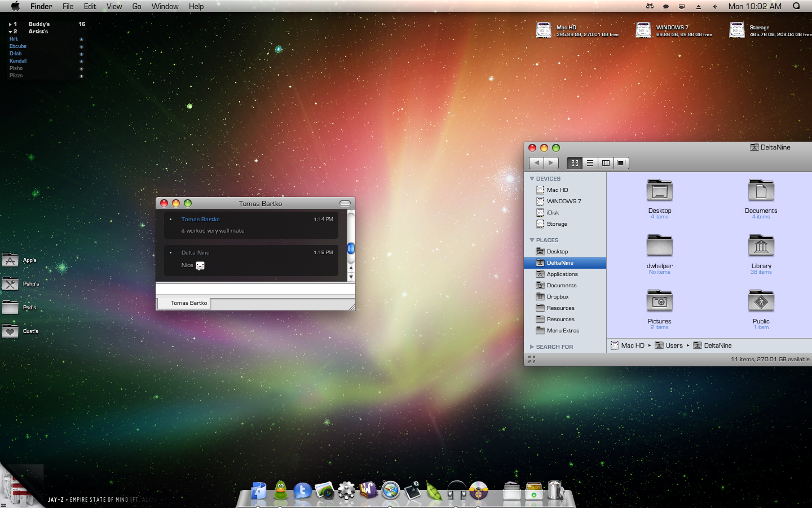The image size is (812, 508).
Task: Click the chat message input field
Action: click(255, 288)
